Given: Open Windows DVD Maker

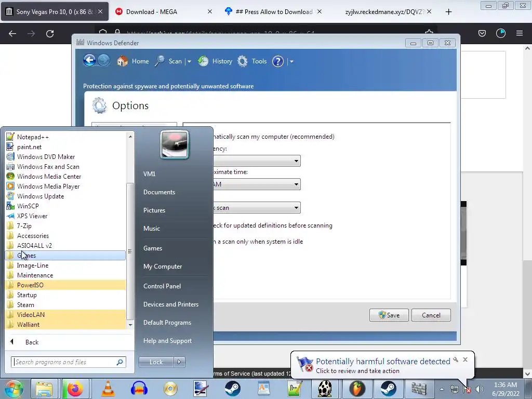Looking at the screenshot, I should click(65, 157).
